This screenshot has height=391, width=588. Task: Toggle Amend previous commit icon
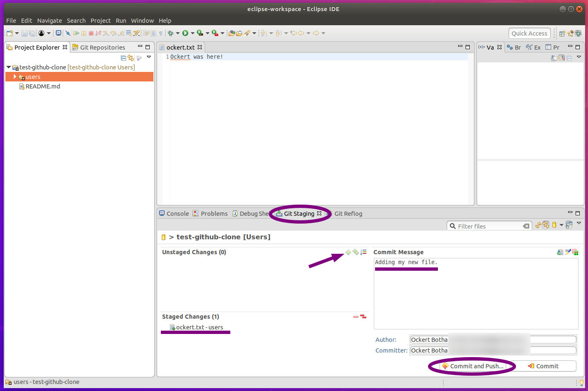[560, 252]
